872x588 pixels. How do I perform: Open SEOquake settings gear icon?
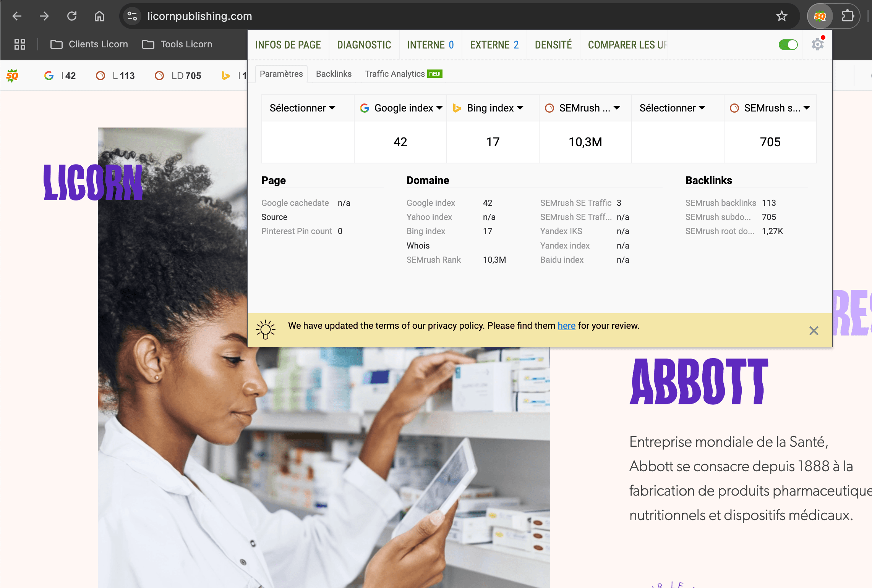click(817, 45)
